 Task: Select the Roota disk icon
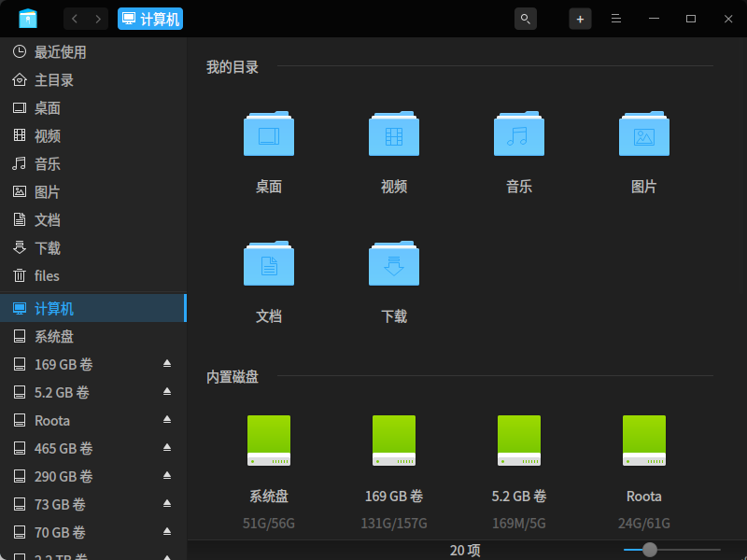coord(644,441)
